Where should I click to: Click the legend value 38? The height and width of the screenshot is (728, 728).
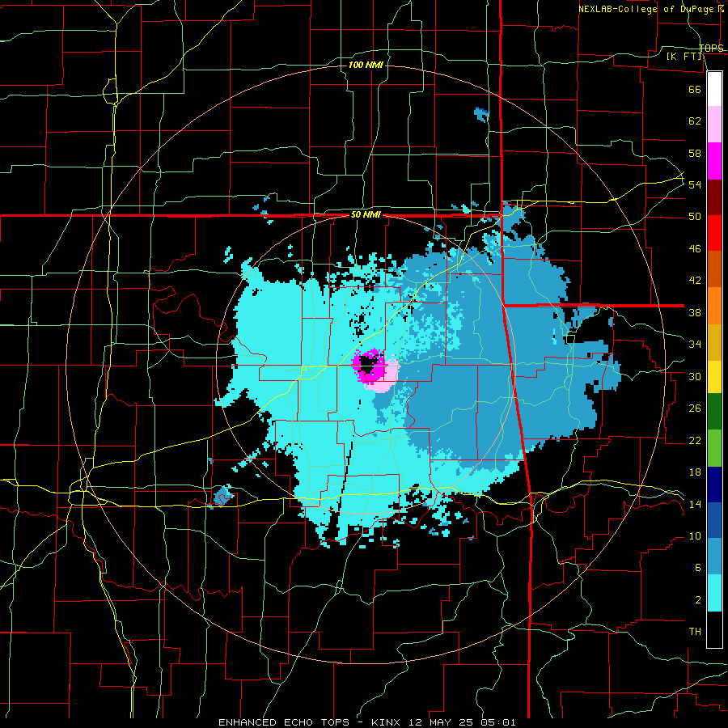point(695,312)
